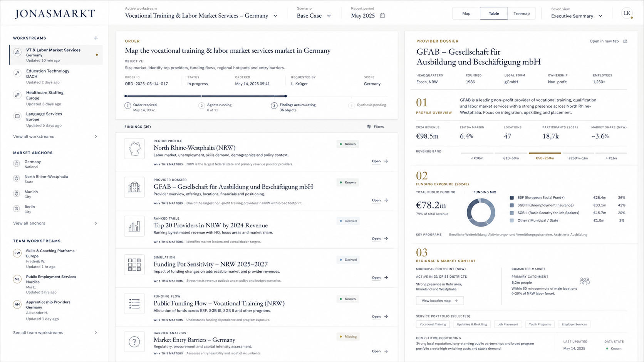This screenshot has height=362, width=644.
Task: Click the Market Entry Barriers question mark icon
Action: [x=134, y=342]
